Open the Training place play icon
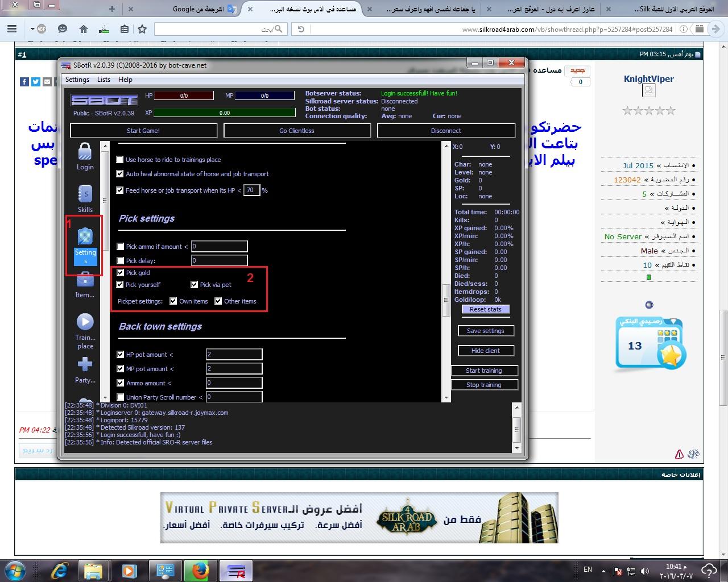The image size is (728, 582). pyautogui.click(x=85, y=331)
